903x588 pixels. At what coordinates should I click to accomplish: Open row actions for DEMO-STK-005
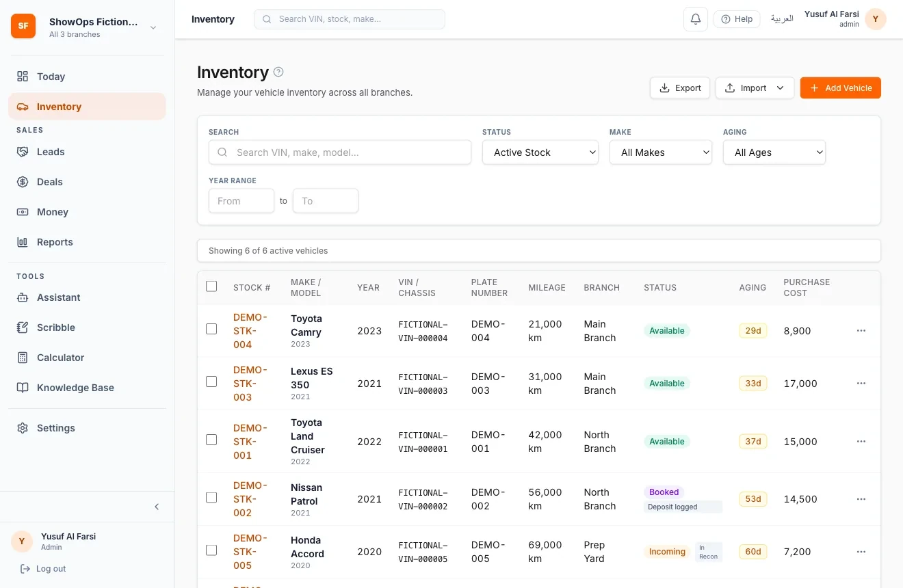[861, 552]
